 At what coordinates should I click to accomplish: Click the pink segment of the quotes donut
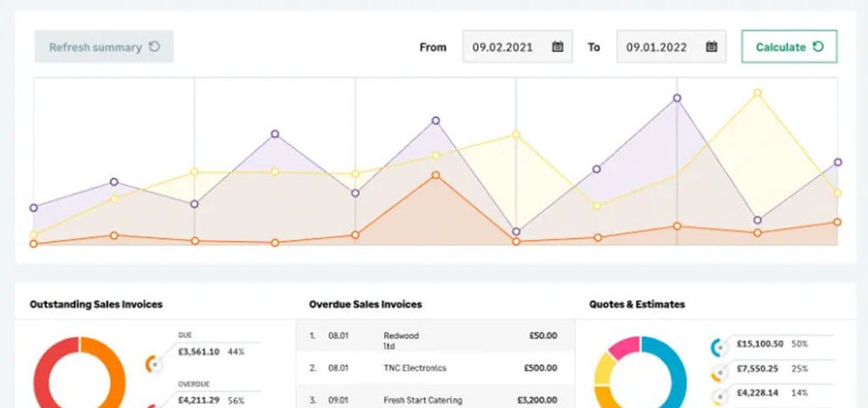[x=626, y=348]
